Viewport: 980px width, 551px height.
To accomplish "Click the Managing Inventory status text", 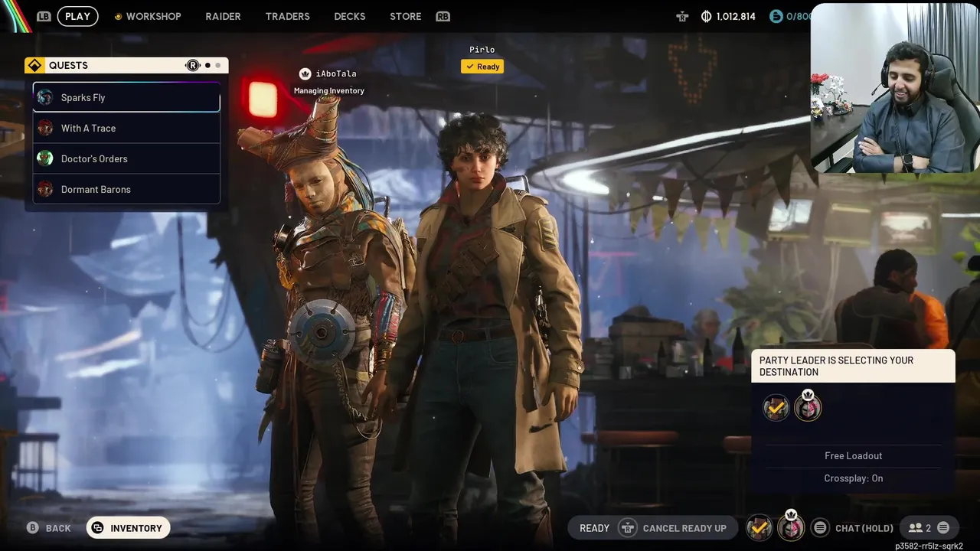I will (329, 90).
